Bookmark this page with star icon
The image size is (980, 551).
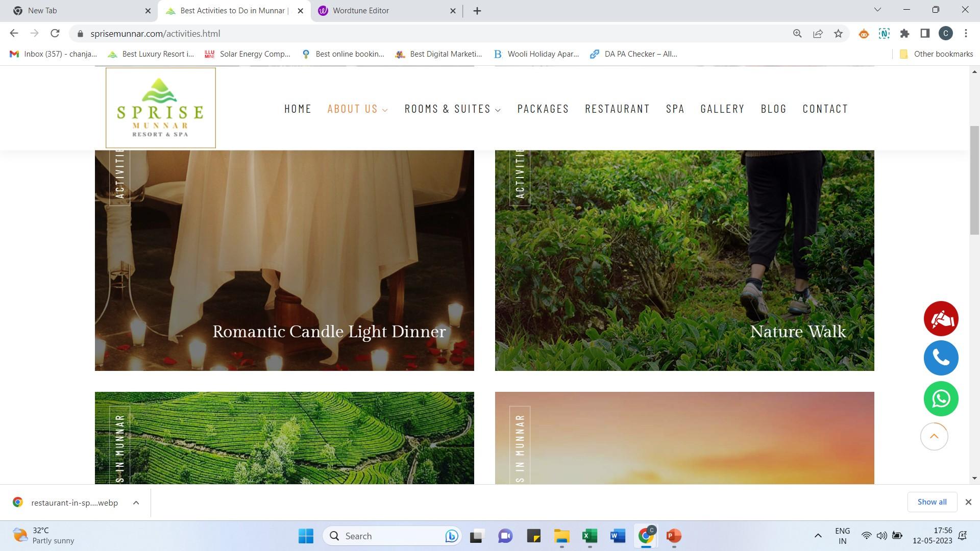(838, 34)
